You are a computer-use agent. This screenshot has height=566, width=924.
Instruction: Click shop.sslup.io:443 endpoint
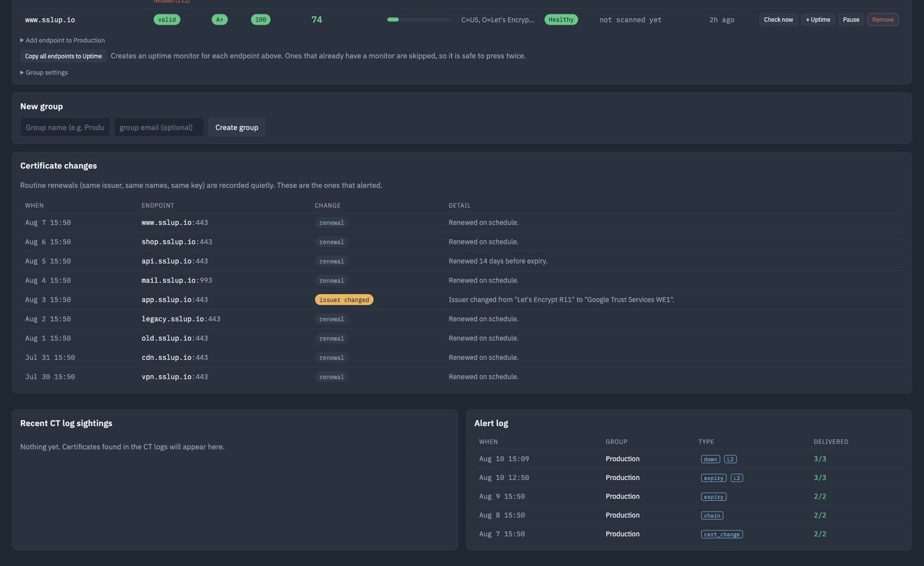tap(177, 242)
